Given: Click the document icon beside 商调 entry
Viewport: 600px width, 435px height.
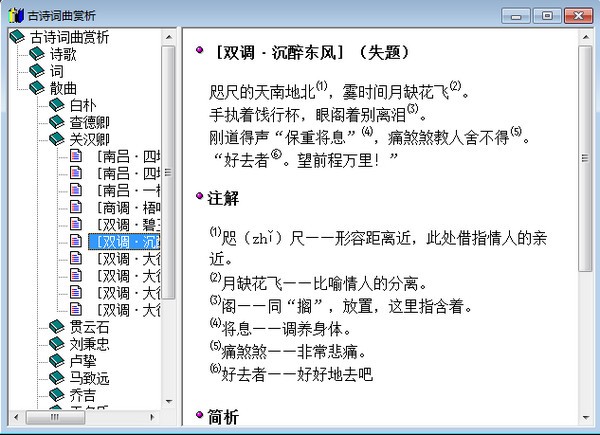Looking at the screenshot, I should (x=76, y=207).
